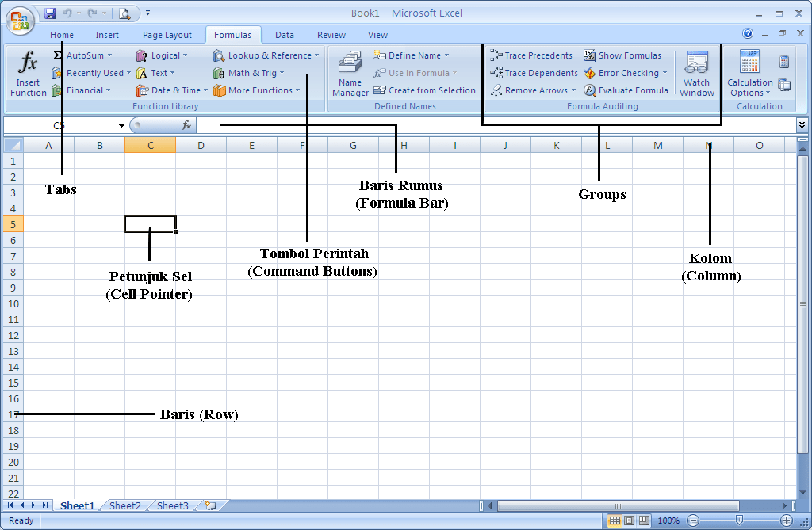Open the Error Checking dropdown
The image size is (812, 530).
[665, 73]
